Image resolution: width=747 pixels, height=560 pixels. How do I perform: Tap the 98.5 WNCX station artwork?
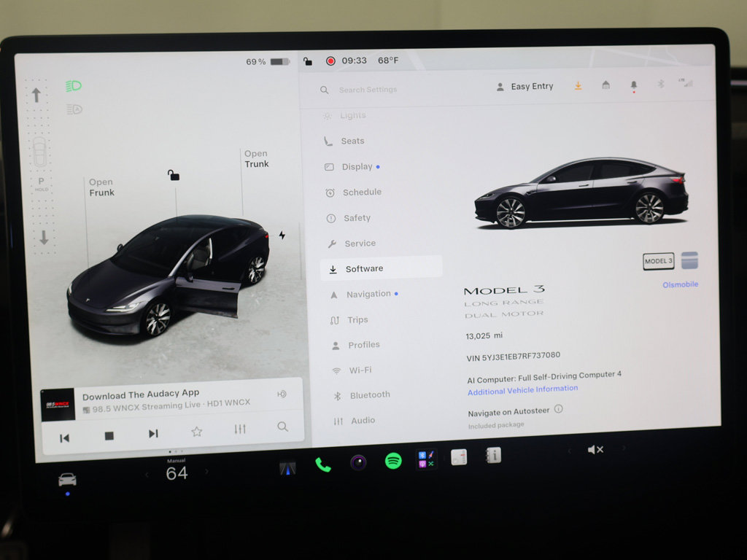(x=58, y=405)
